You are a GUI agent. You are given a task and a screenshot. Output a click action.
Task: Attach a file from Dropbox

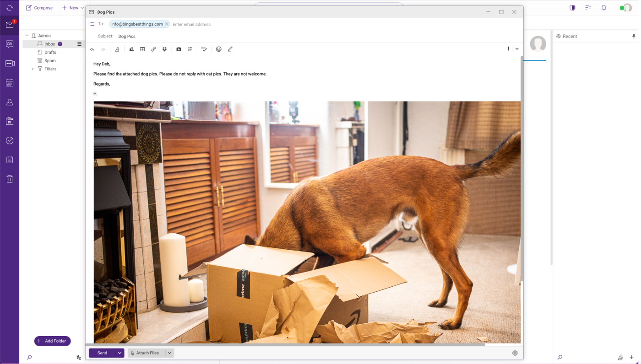pos(164,49)
